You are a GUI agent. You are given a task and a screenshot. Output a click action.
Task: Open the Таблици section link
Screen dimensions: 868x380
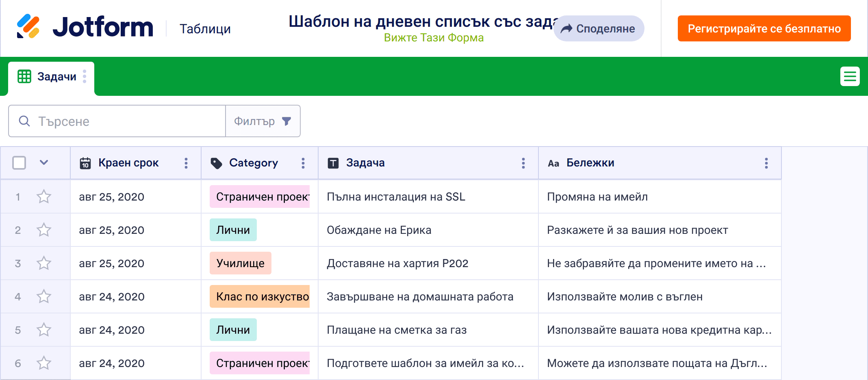[205, 29]
